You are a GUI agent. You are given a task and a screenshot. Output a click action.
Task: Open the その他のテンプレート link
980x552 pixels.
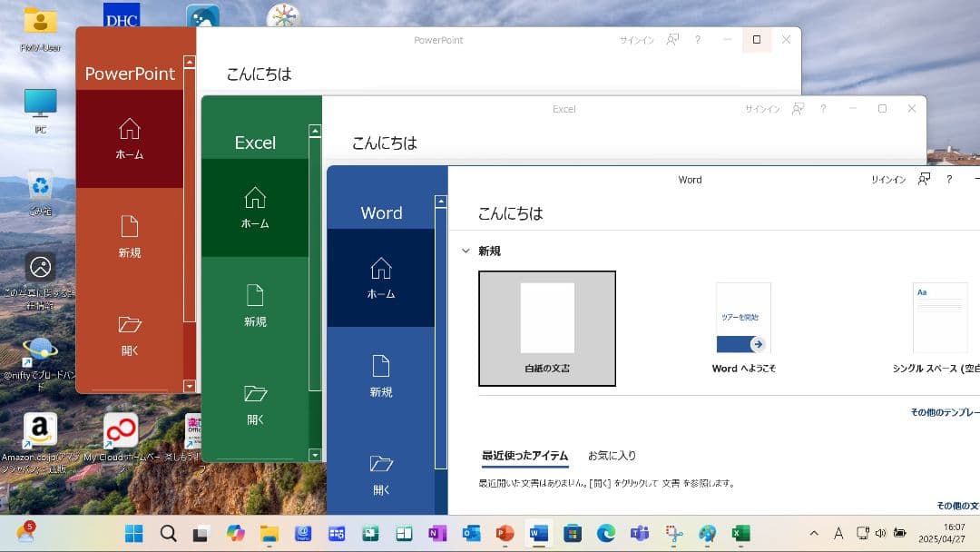[949, 411]
